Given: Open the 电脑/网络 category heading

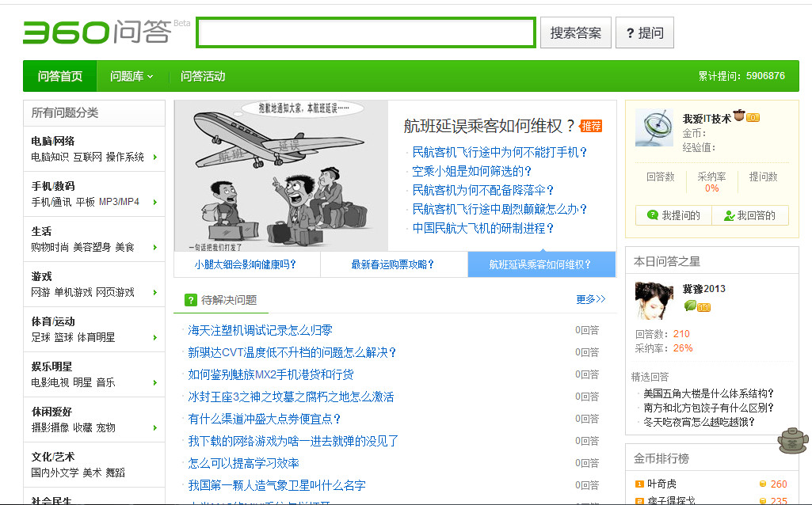Looking at the screenshot, I should 53,141.
